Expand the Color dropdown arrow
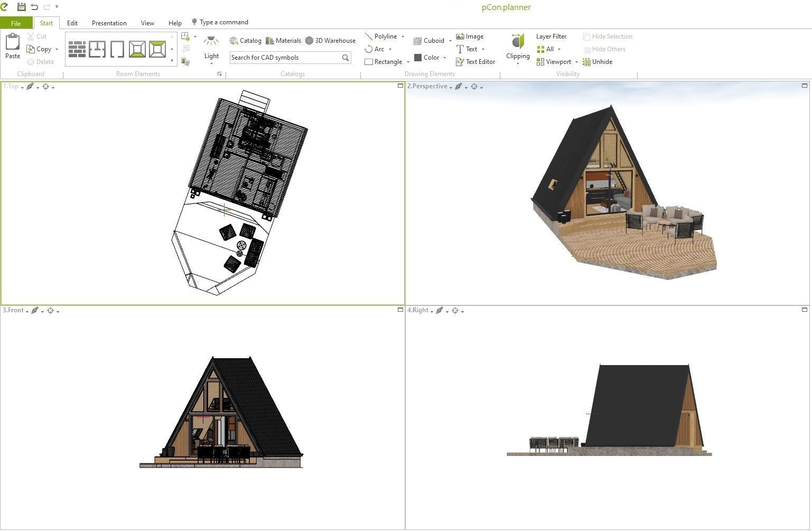The height and width of the screenshot is (531, 812). click(444, 58)
